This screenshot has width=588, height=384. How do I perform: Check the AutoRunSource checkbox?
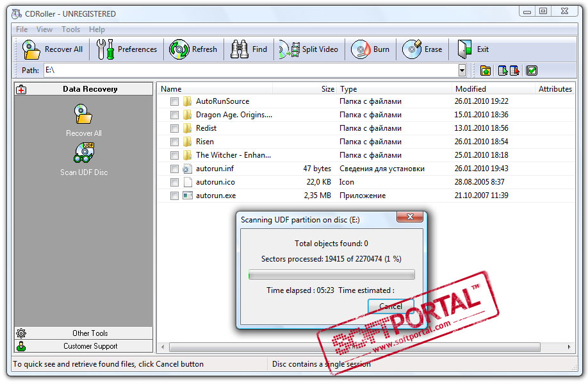pyautogui.click(x=174, y=101)
